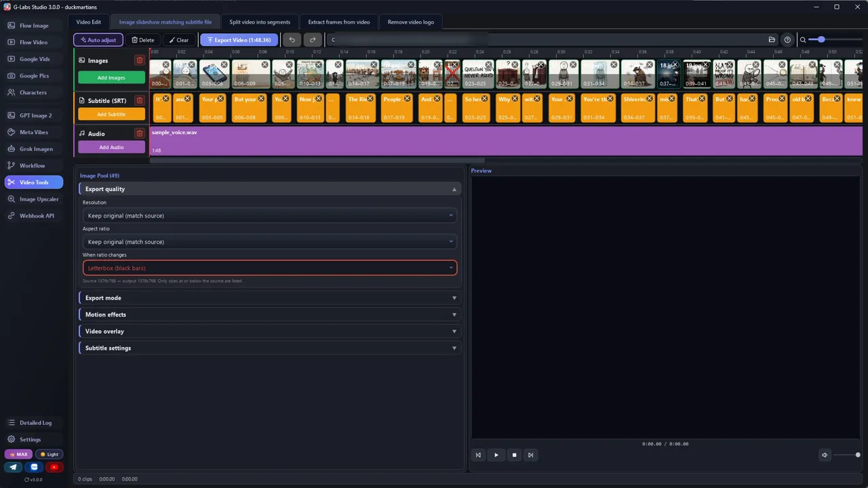This screenshot has width=868, height=488.
Task: Expand the Export mode section
Action: [270, 298]
